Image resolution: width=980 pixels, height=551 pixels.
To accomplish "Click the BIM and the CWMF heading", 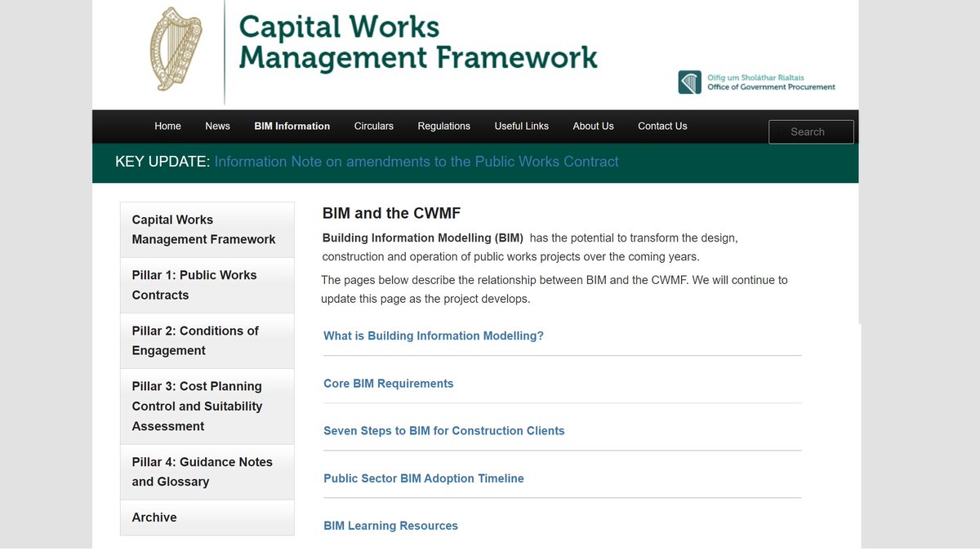I will coord(392,214).
